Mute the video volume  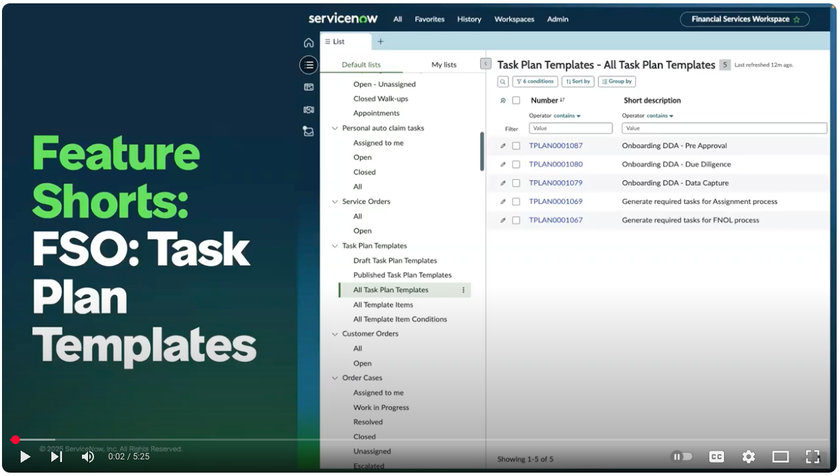(x=87, y=457)
